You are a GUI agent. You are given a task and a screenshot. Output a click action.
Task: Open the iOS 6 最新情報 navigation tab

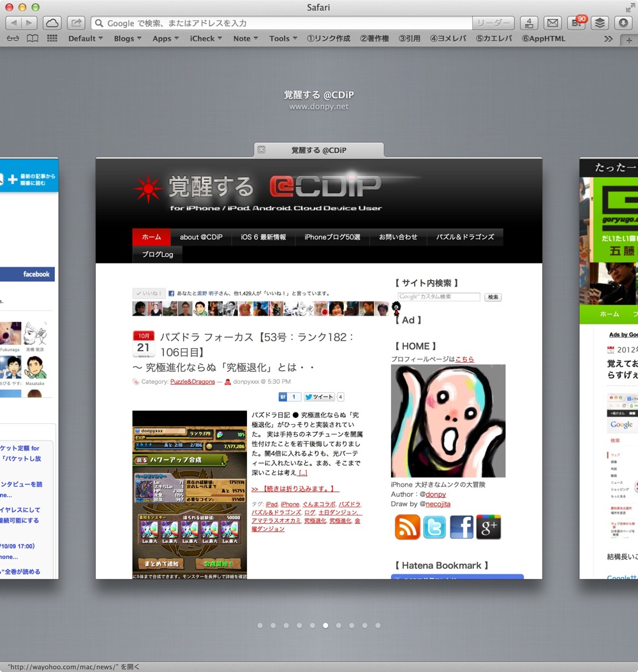(263, 237)
